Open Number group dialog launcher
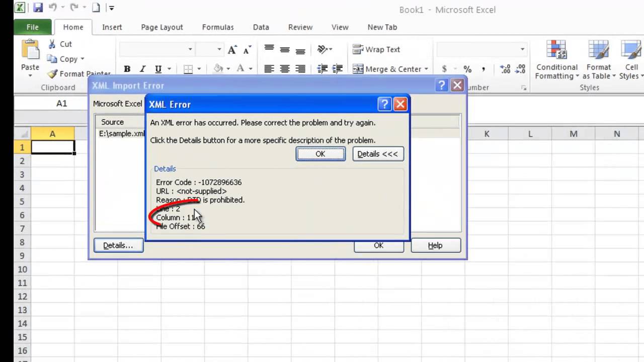The width and height of the screenshot is (644, 362). (x=524, y=88)
